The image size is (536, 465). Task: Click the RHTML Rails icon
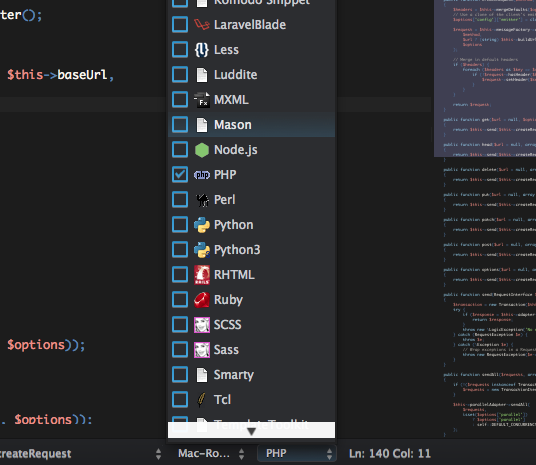click(x=202, y=275)
